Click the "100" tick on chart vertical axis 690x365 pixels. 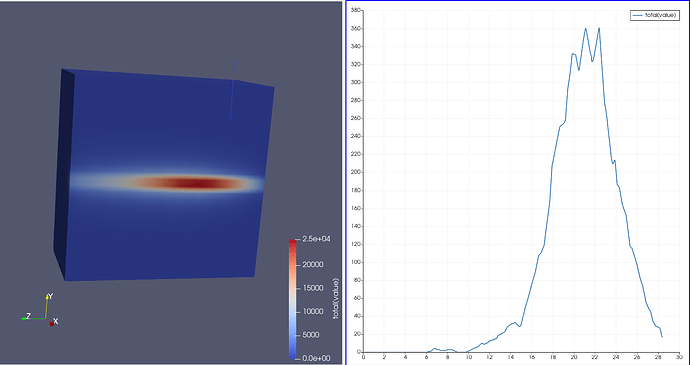pos(356,262)
